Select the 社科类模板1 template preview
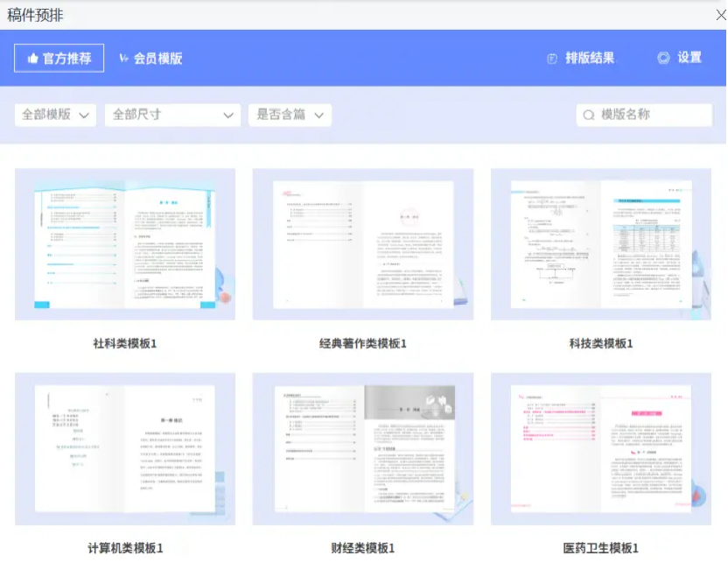 [x=124, y=242]
